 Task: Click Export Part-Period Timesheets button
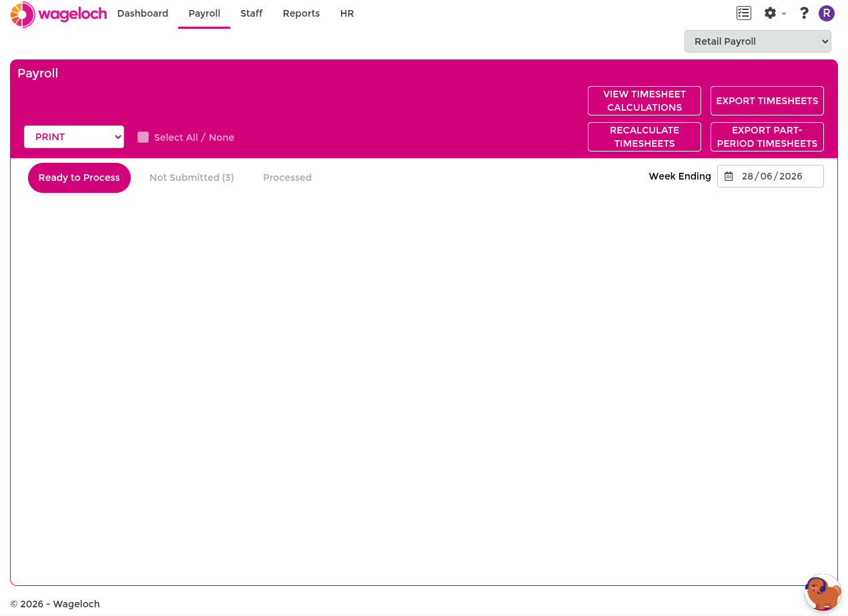coord(767,137)
